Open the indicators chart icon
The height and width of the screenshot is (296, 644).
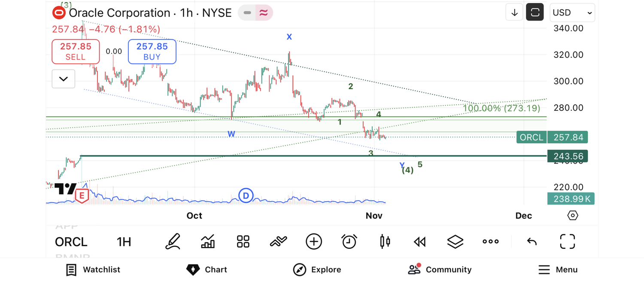208,242
